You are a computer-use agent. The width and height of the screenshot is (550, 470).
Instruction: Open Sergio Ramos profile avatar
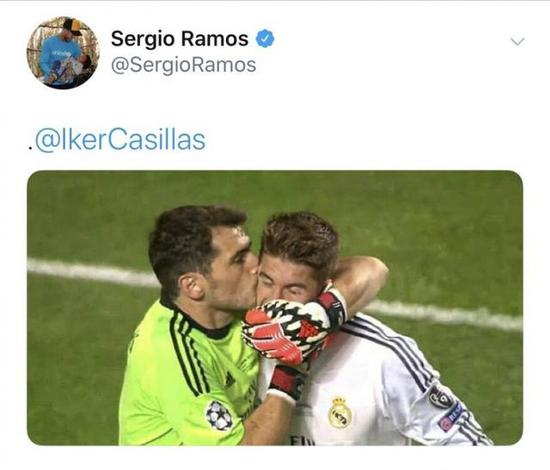pyautogui.click(x=63, y=53)
